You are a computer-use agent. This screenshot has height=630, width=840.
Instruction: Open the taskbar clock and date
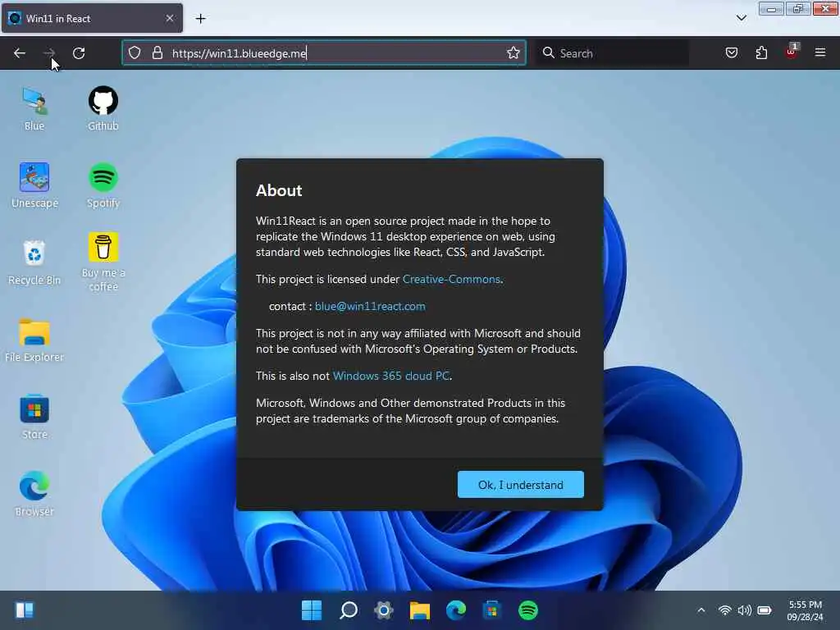[806, 610]
